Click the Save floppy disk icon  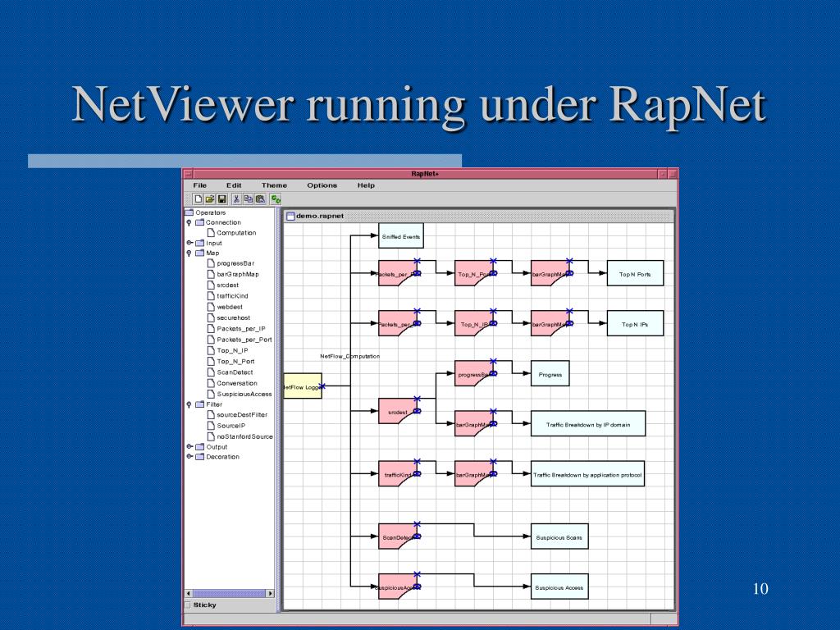221,199
